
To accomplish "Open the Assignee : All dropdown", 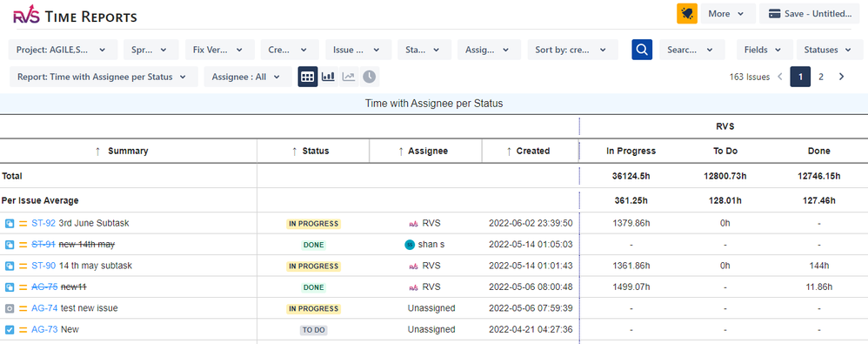I will coord(248,77).
